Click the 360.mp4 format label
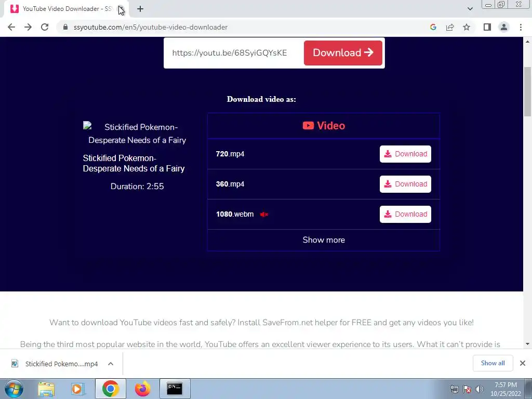The width and height of the screenshot is (532, 399). tap(230, 184)
